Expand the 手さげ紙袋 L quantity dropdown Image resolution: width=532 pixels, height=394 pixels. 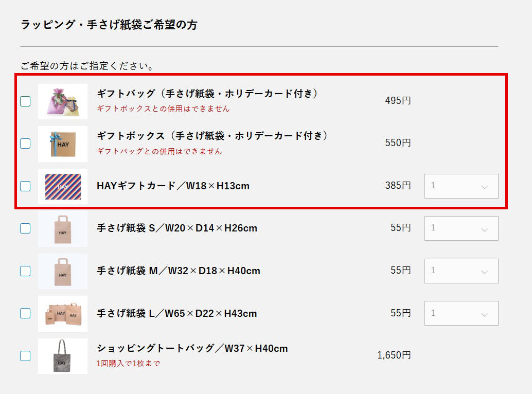point(461,313)
